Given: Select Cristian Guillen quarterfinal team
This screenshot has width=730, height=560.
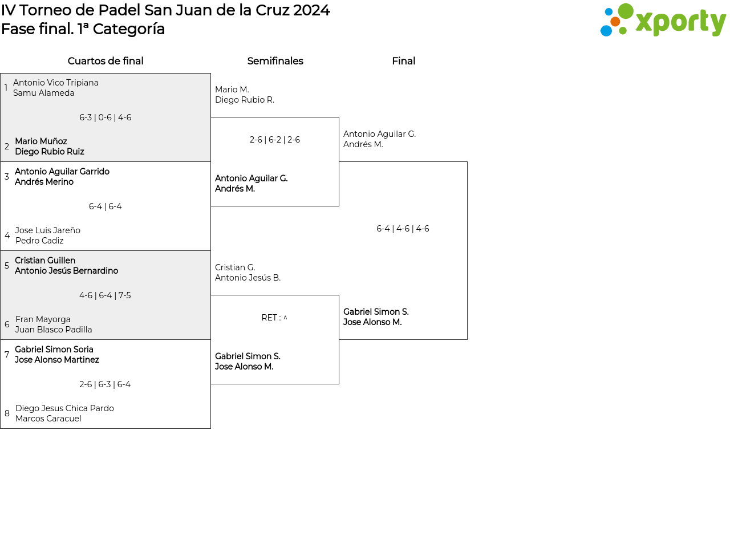Looking at the screenshot, I should [x=67, y=266].
